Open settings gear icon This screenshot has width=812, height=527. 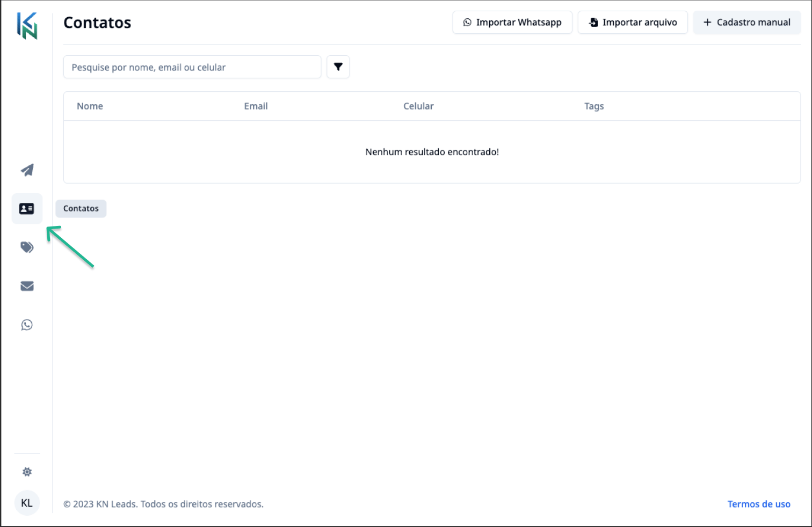[27, 472]
